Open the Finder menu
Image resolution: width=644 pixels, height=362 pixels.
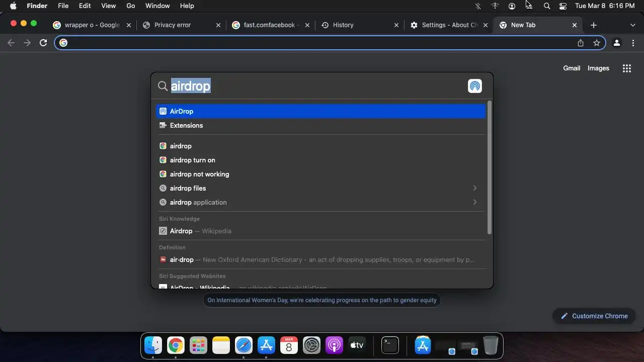[x=37, y=6]
